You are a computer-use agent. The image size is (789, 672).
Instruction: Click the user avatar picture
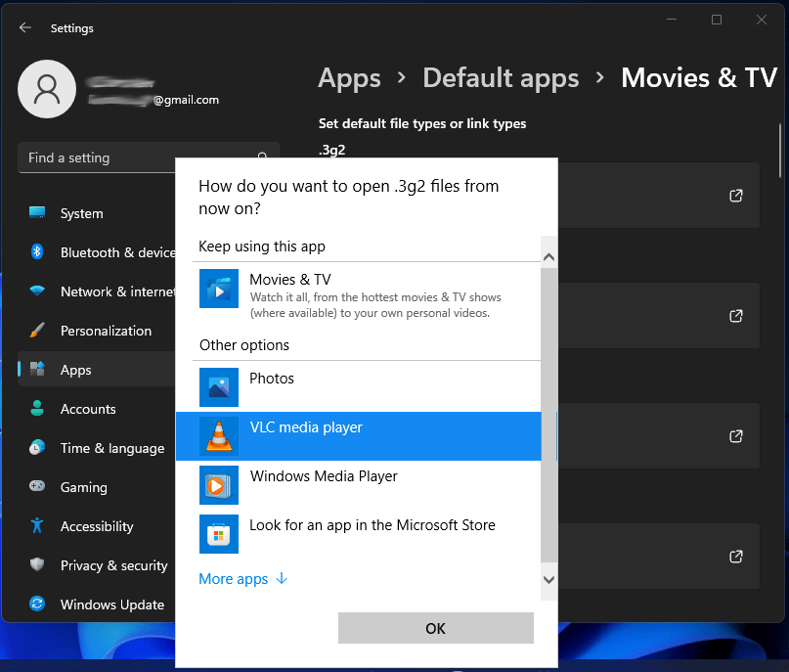46,88
